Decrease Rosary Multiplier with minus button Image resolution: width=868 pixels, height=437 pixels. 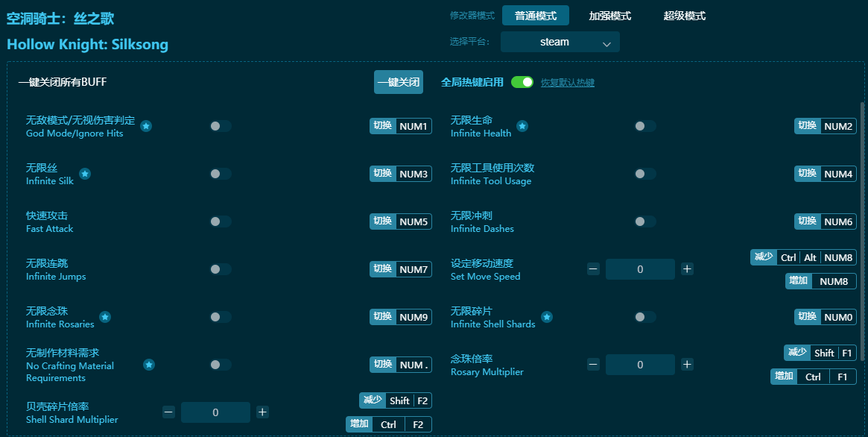pyautogui.click(x=593, y=365)
